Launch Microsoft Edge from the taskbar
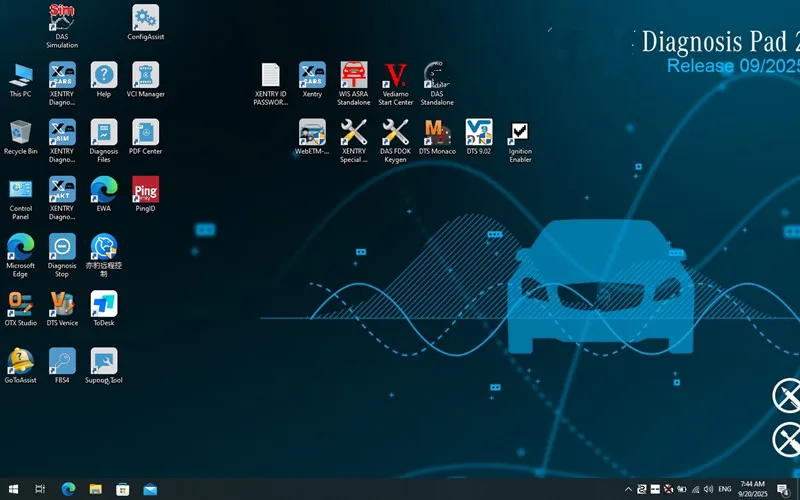Image resolution: width=800 pixels, height=500 pixels. 68,489
